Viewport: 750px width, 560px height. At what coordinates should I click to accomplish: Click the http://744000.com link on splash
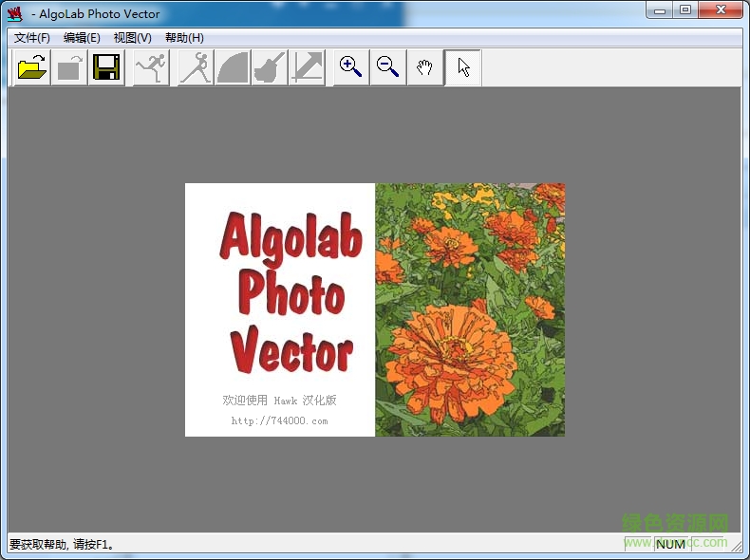[x=279, y=420]
